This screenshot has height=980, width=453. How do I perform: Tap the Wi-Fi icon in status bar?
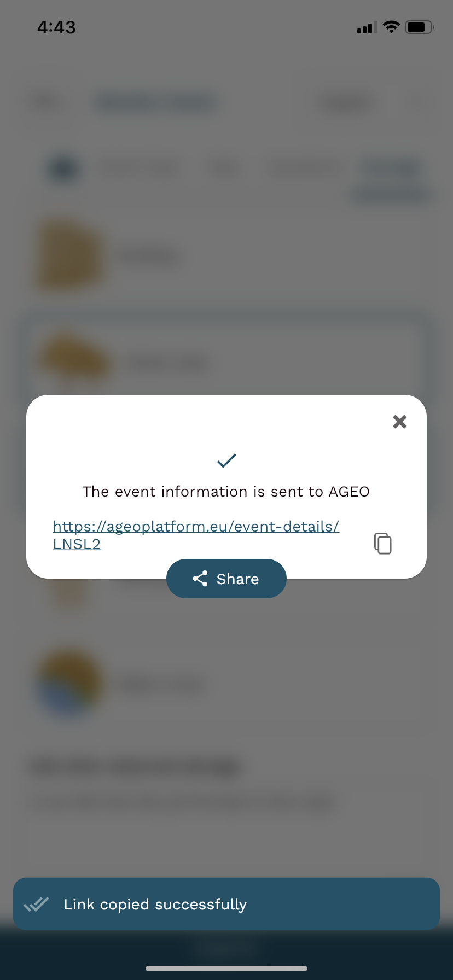coord(391,27)
